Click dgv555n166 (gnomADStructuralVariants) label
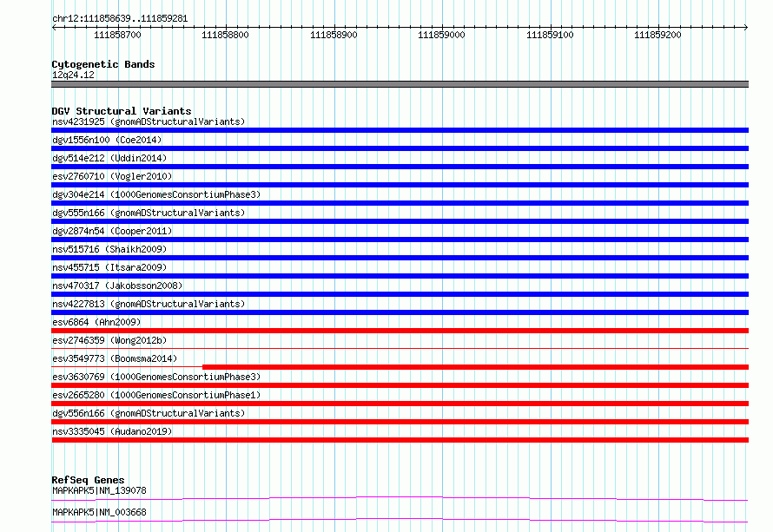This screenshot has width=773, height=532. [149, 213]
